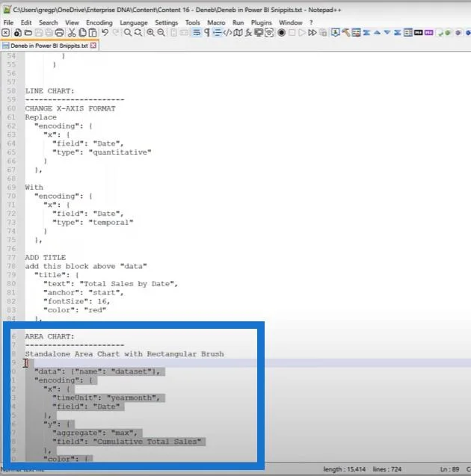This screenshot has width=471, height=476.
Task: Open the Search menu
Action: [x=49, y=22]
